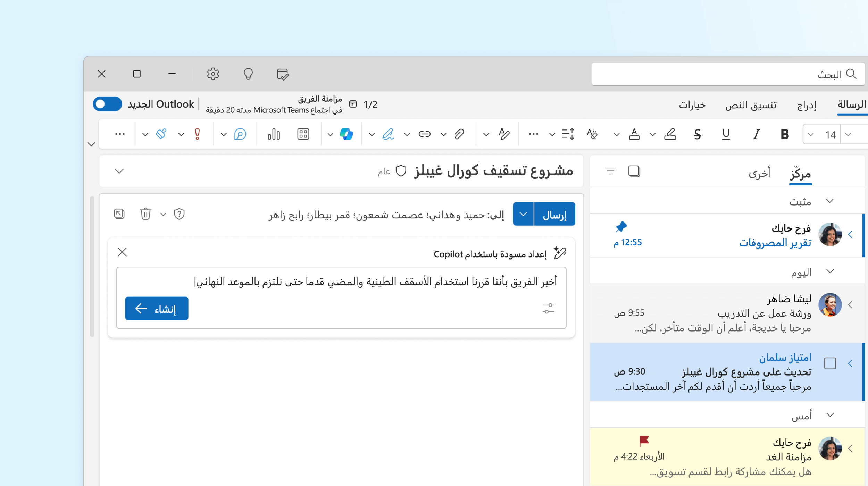Screen dimensions: 868x486
Task: Collapse the مثبت group
Action: coord(830,201)
